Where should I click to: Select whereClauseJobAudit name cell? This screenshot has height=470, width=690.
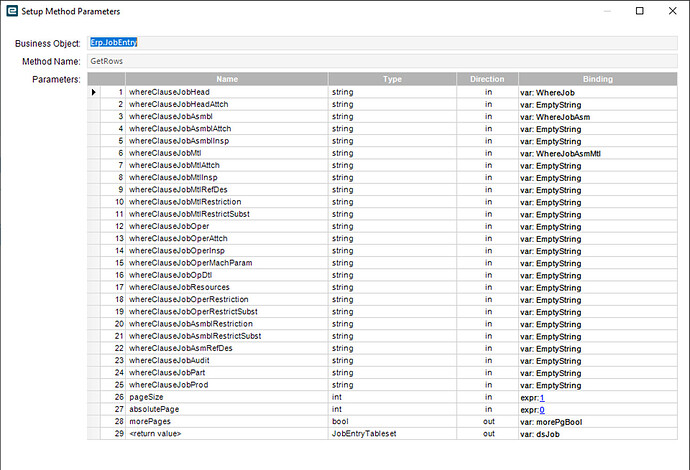click(227, 360)
